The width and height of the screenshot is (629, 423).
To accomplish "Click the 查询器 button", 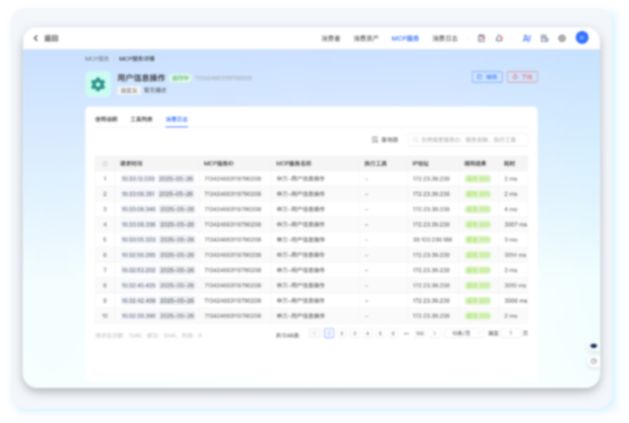I will (385, 139).
